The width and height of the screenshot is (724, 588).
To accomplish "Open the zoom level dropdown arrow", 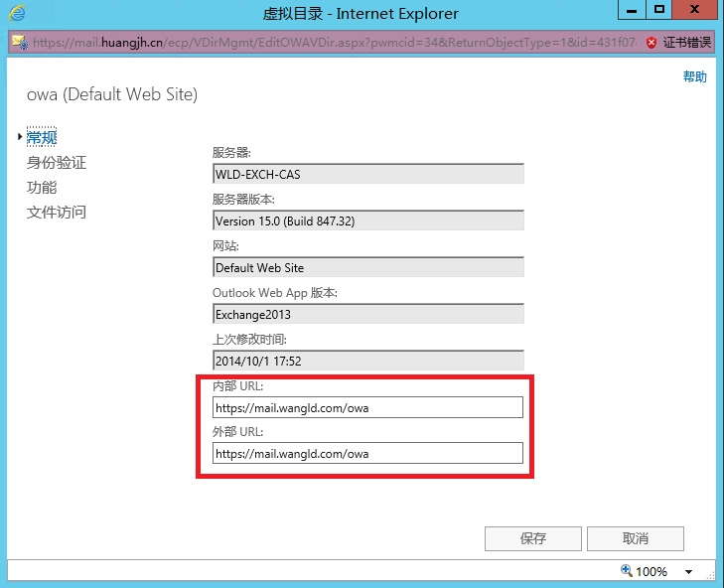I will coord(689,572).
